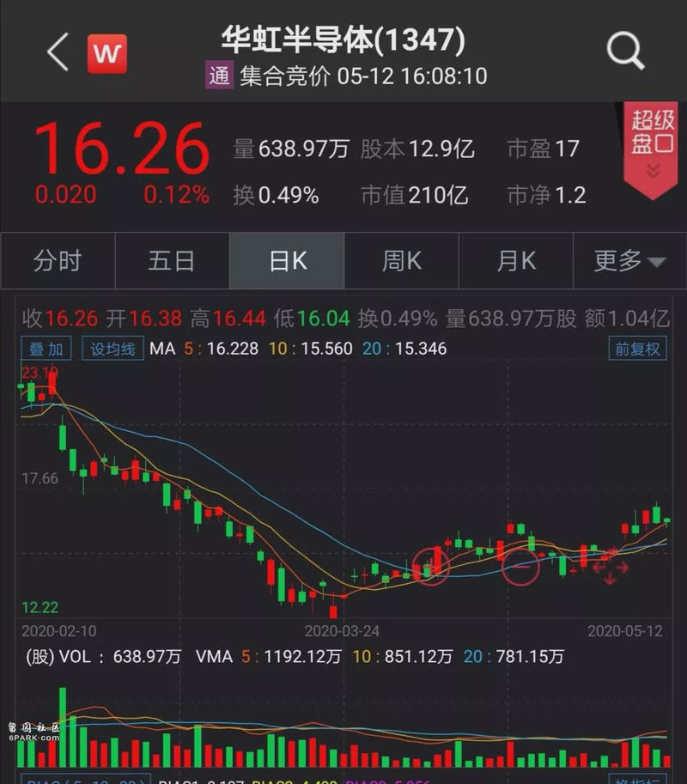The height and width of the screenshot is (784, 687).
Task: Tap the chart mid label 17.66
Action: (40, 478)
